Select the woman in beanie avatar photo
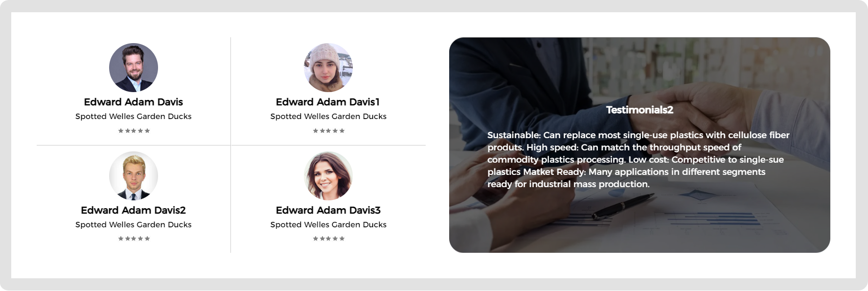The image size is (868, 291). [x=328, y=68]
